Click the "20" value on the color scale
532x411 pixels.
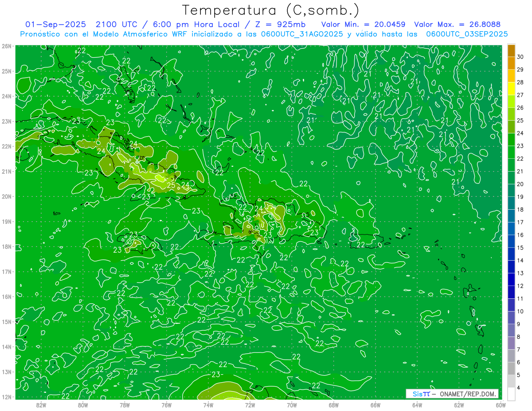click(x=520, y=184)
